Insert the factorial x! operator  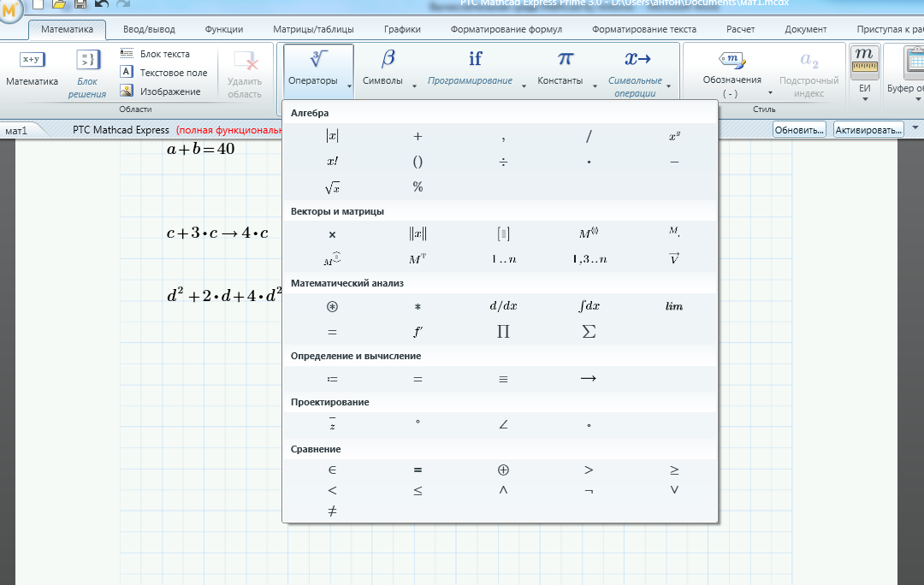tap(332, 162)
